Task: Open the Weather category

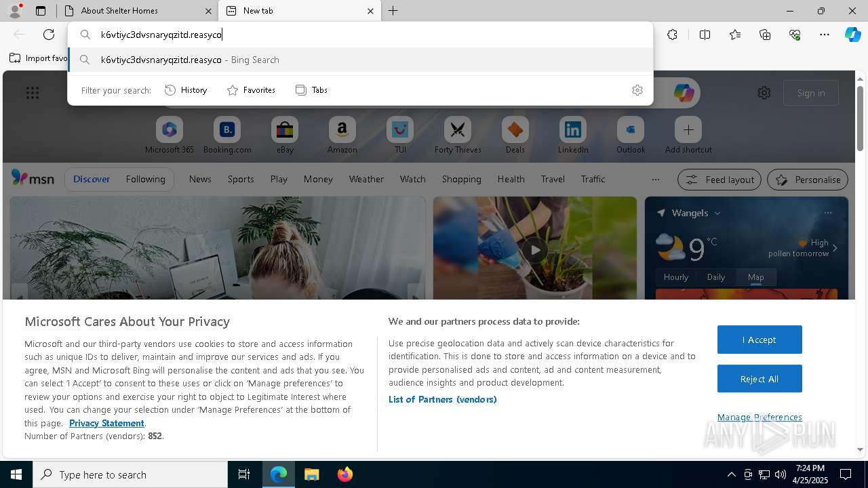Action: point(366,179)
